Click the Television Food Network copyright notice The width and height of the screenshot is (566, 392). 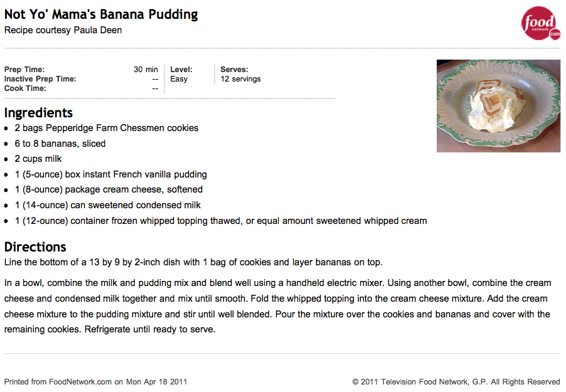pyautogui.click(x=456, y=382)
